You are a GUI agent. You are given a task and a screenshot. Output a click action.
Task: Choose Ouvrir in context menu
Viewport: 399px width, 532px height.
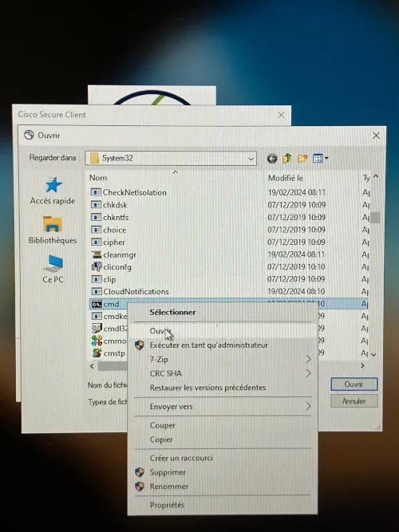click(x=223, y=331)
